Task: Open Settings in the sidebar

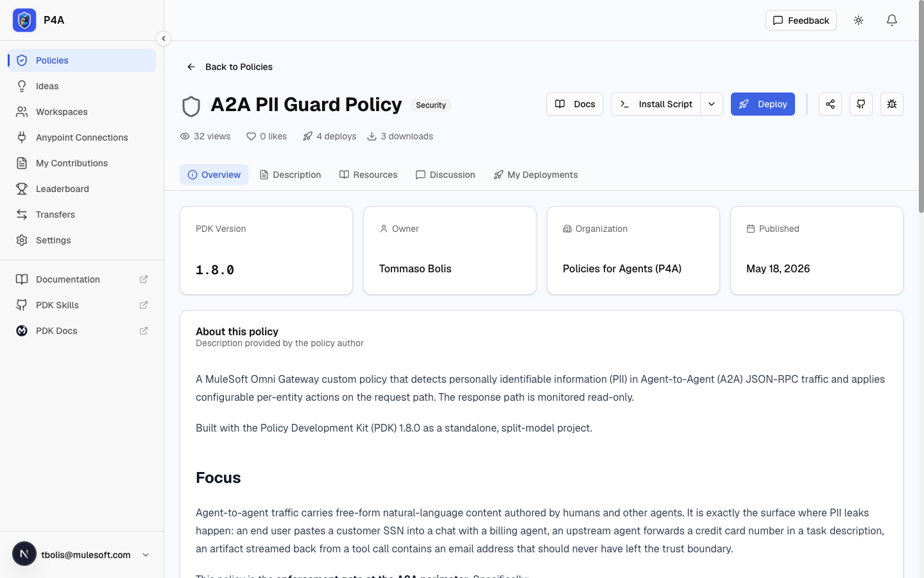Action: [82, 240]
